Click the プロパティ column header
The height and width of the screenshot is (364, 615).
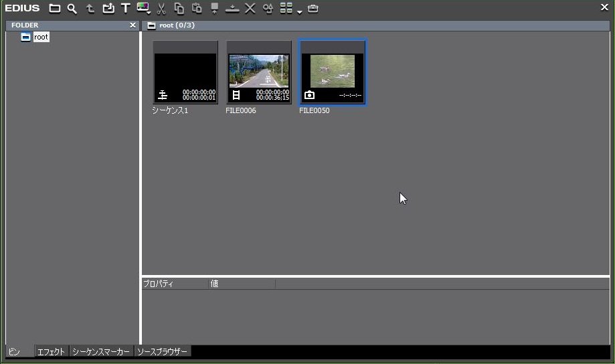[175, 284]
